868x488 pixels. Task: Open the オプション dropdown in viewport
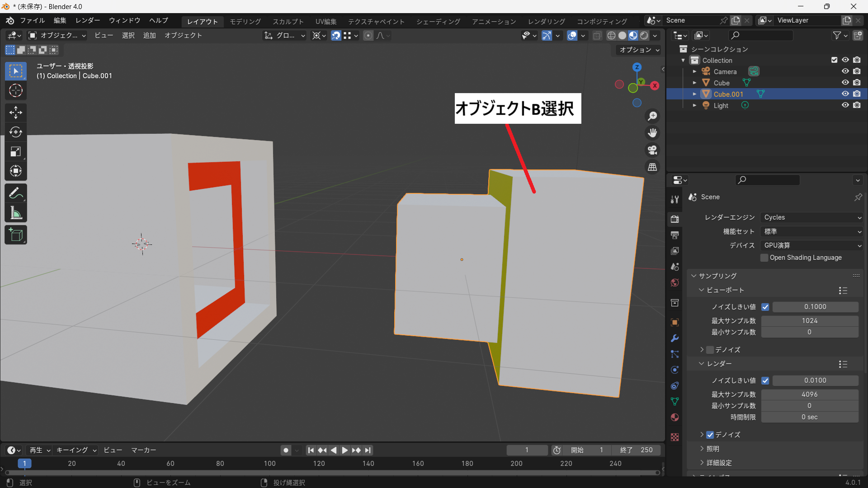639,50
